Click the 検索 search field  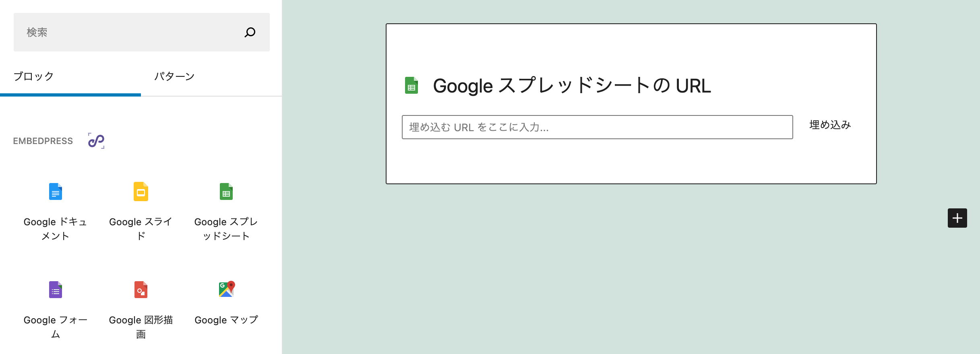coord(142,32)
